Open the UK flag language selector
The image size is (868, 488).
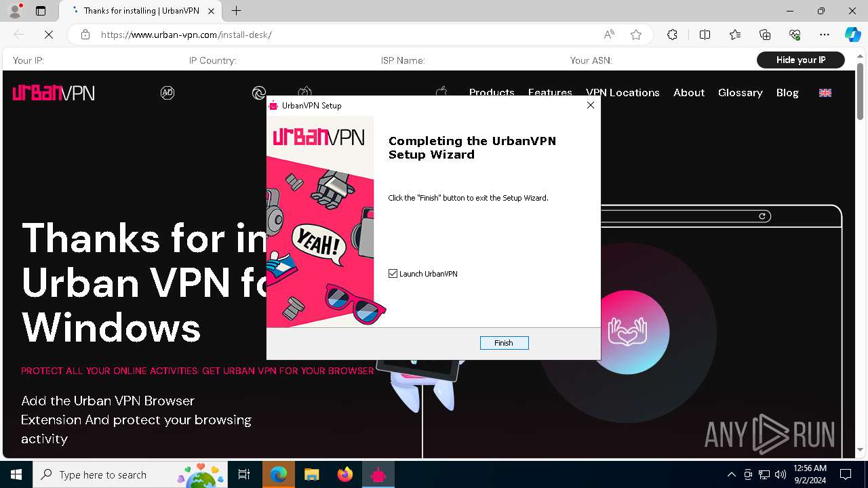pos(825,93)
